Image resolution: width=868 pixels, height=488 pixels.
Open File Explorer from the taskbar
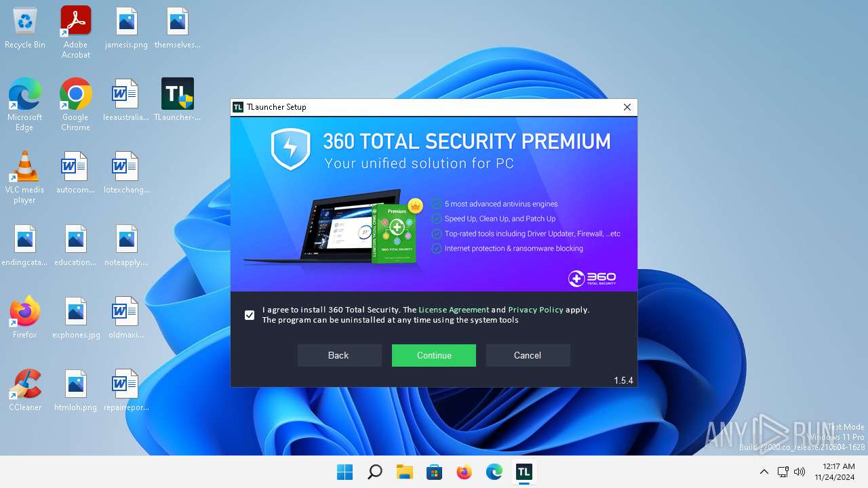click(x=405, y=472)
